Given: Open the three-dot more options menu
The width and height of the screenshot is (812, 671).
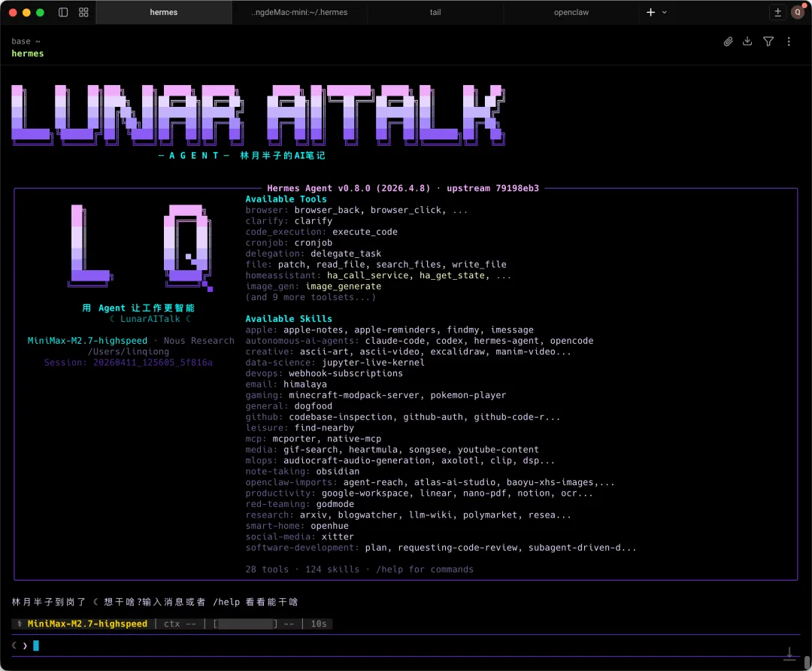Looking at the screenshot, I should [x=789, y=41].
